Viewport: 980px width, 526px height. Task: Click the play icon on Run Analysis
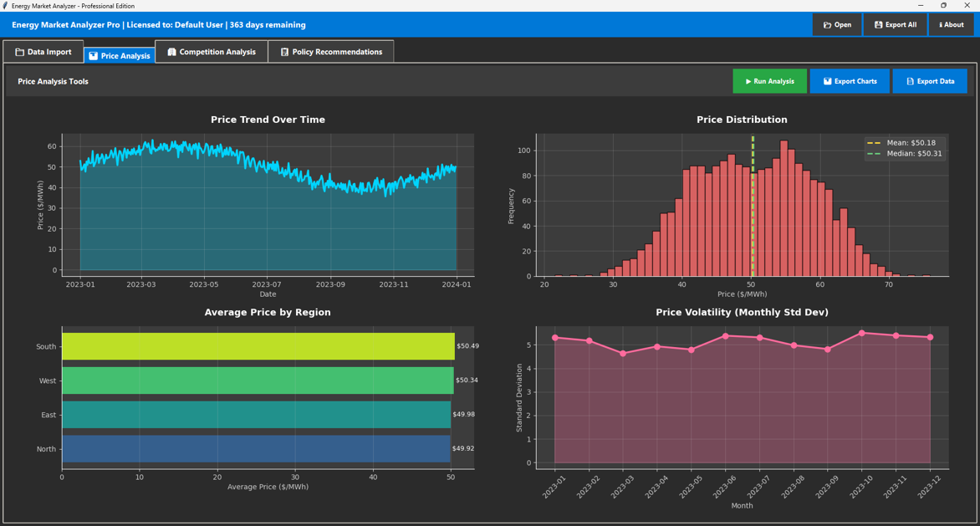click(748, 82)
